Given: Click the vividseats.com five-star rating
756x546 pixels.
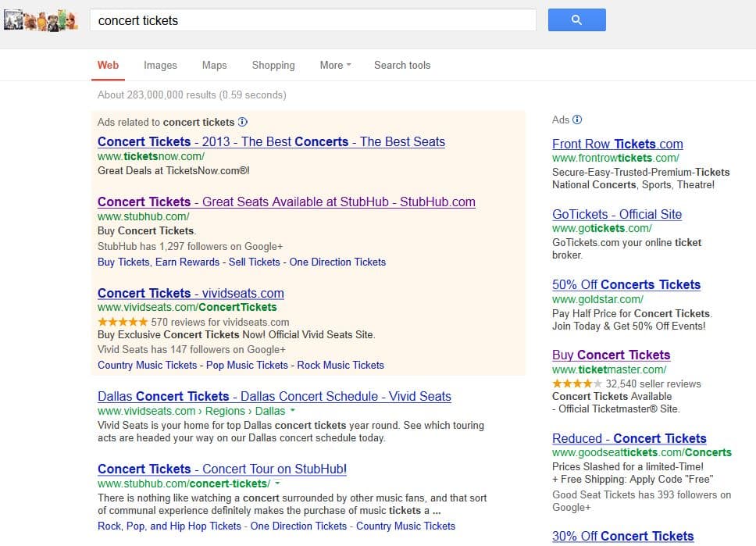Looking at the screenshot, I should click(123, 322).
